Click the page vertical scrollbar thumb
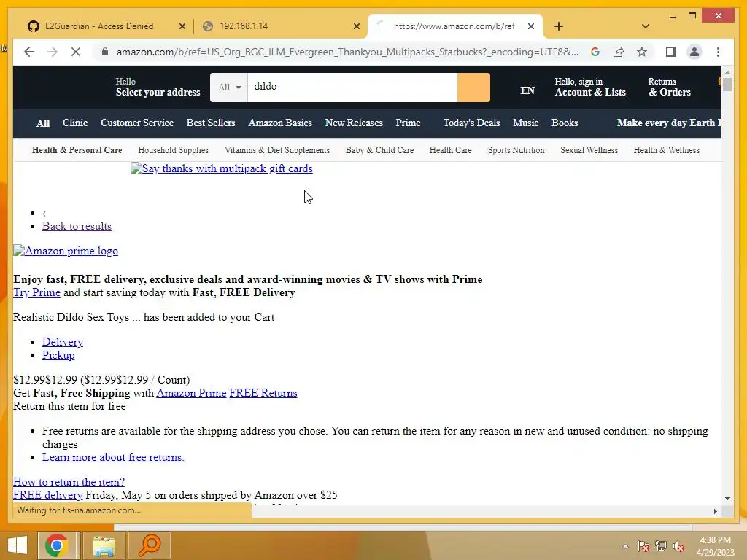Viewport: 747px width, 560px height. tap(727, 85)
